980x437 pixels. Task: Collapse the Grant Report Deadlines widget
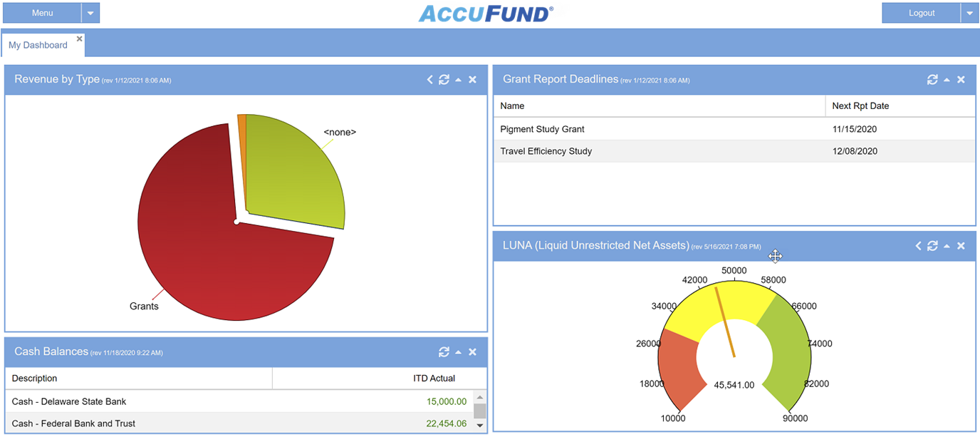[x=947, y=79]
